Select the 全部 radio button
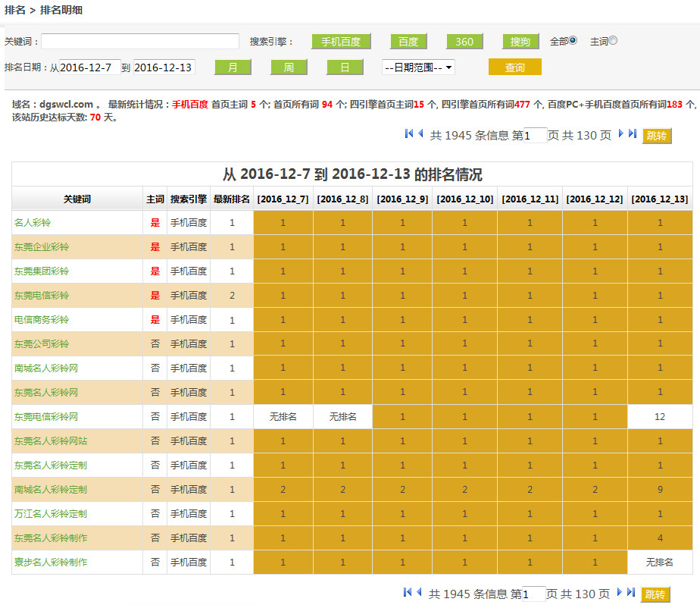This screenshot has width=700, height=605. (573, 41)
